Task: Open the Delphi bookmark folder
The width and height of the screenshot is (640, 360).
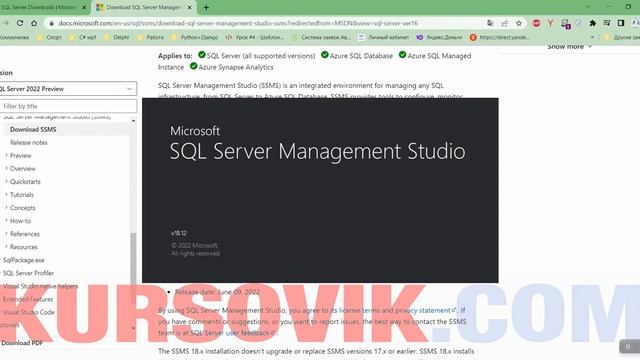Action: [x=116, y=37]
